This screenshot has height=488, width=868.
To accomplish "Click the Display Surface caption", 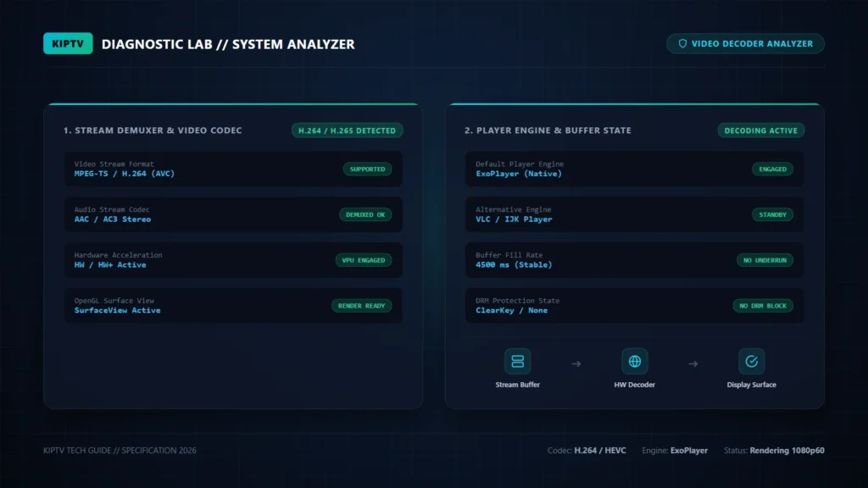I will 751,385.
